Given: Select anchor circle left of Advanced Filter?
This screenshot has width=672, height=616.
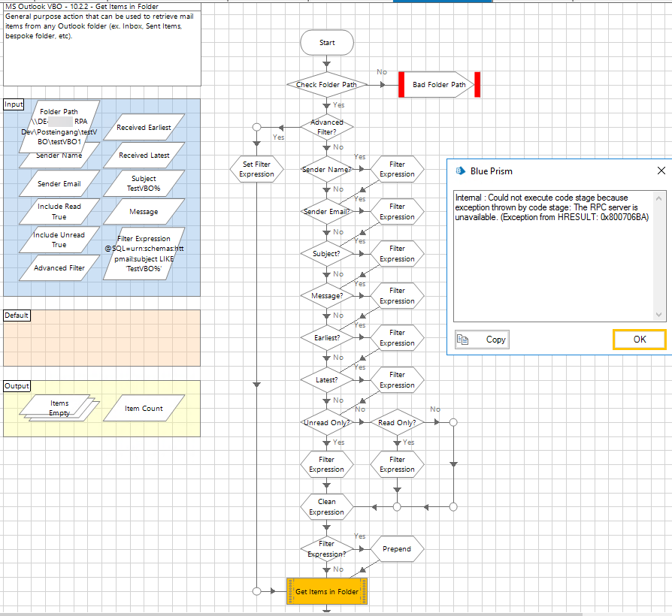Looking at the screenshot, I should tap(257, 127).
